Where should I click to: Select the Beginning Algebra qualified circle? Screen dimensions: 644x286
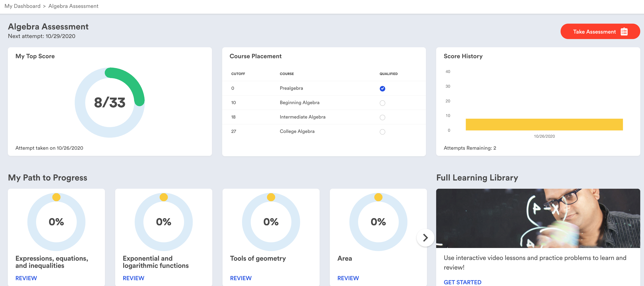coord(382,103)
